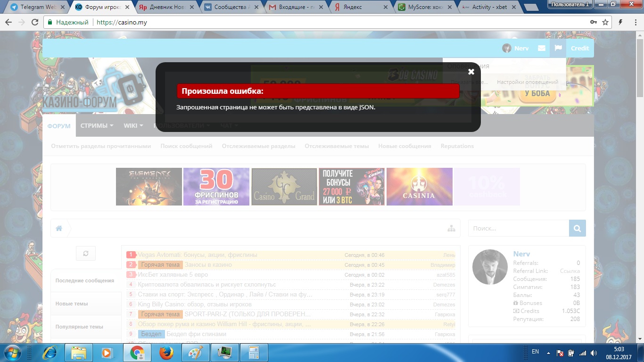Open the Calculator taskbar icon
This screenshot has height=362, width=644.
[x=254, y=353]
